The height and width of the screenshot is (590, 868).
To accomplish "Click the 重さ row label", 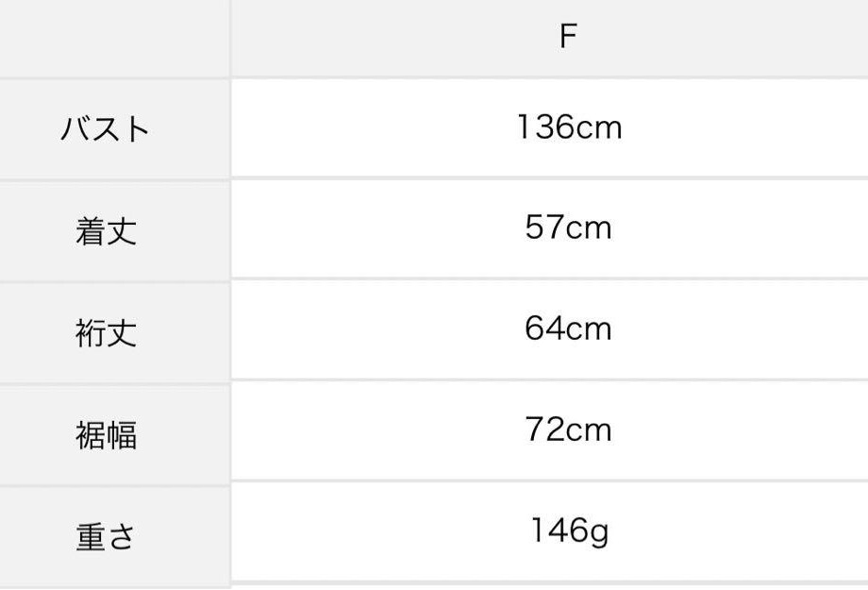I will [x=106, y=537].
